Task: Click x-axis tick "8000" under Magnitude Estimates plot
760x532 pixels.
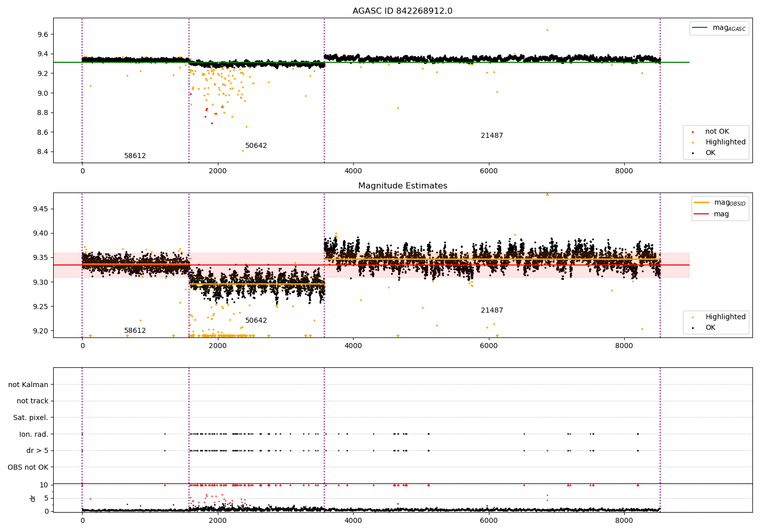Action: (624, 346)
